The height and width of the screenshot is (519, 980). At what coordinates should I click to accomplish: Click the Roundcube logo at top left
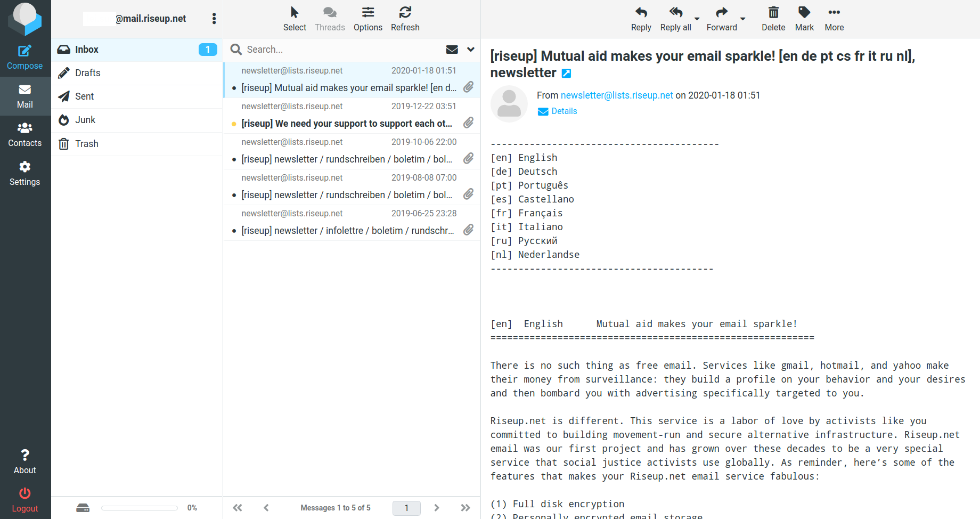(25, 19)
